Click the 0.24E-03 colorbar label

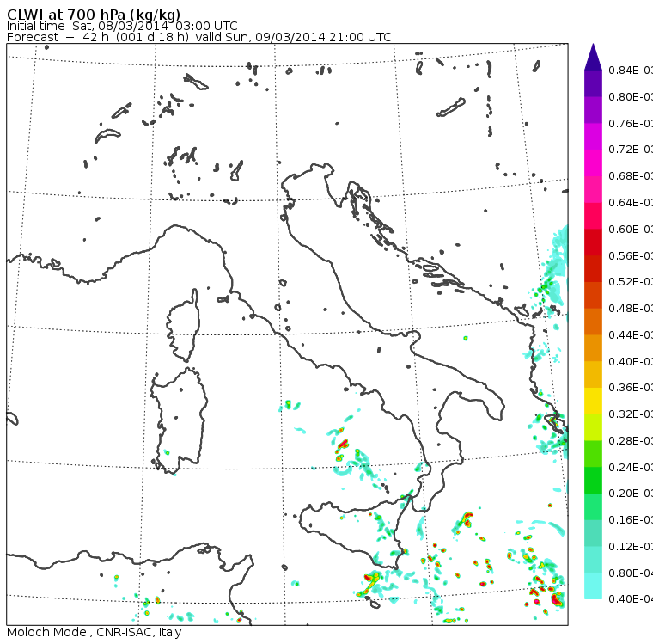coord(631,467)
